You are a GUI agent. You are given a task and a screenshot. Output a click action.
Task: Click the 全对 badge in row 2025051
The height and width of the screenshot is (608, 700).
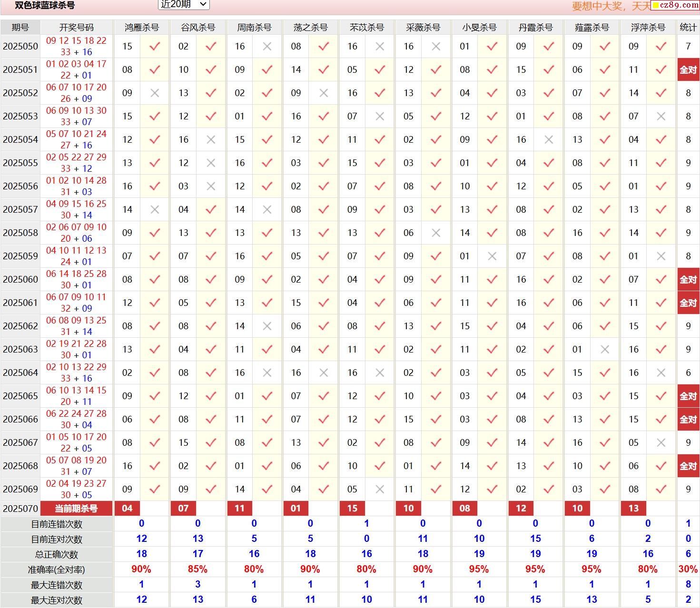688,69
